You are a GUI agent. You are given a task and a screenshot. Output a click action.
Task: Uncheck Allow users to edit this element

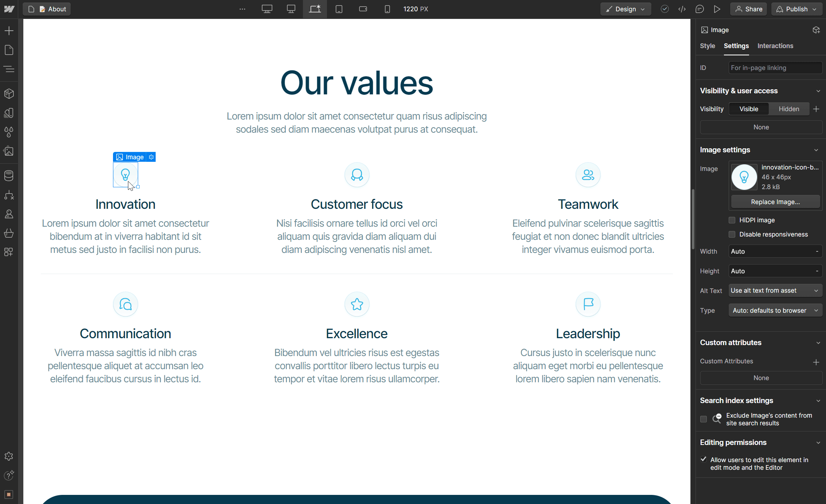(704, 459)
